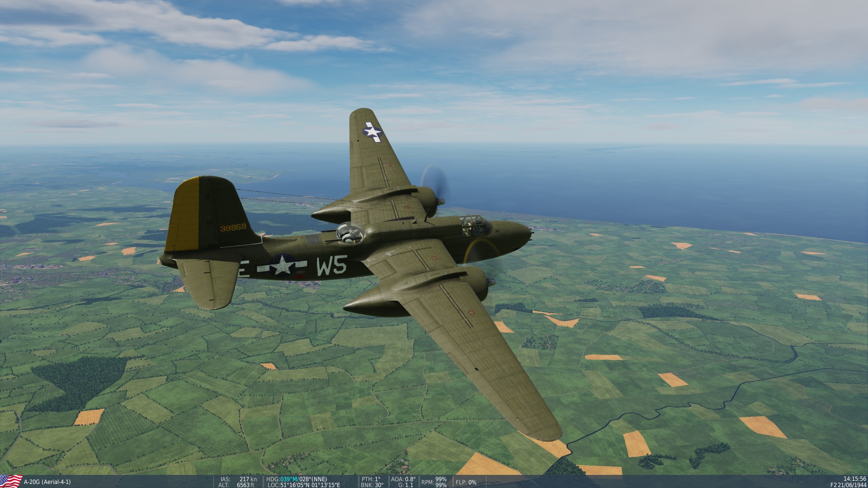Click the 39959 tail serial number
The width and height of the screenshot is (868, 488).
click(x=233, y=228)
